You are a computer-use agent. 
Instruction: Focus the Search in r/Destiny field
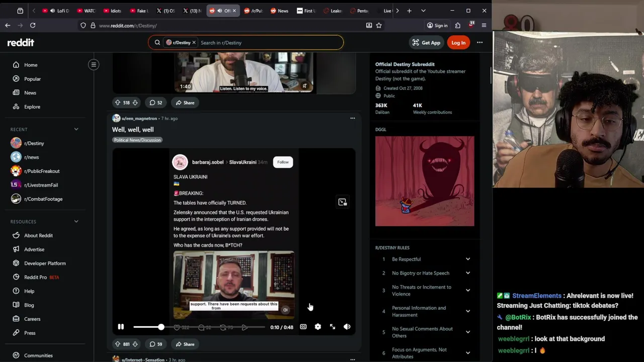pos(269,43)
